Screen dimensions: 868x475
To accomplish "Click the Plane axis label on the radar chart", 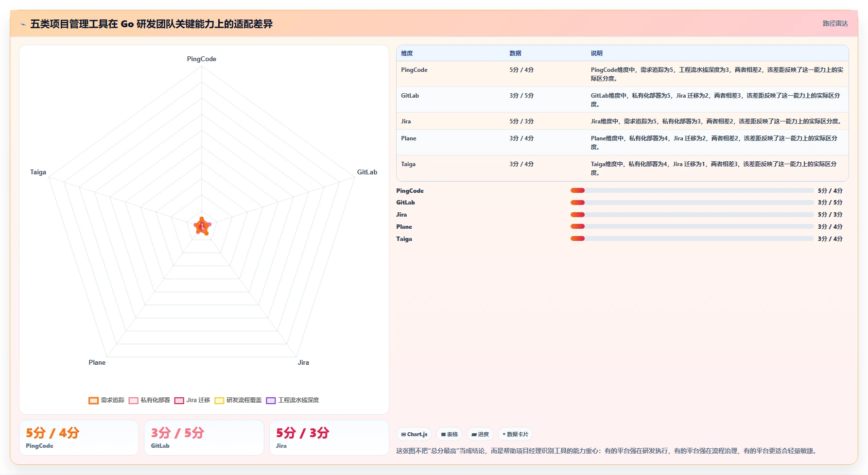I will coord(97,362).
